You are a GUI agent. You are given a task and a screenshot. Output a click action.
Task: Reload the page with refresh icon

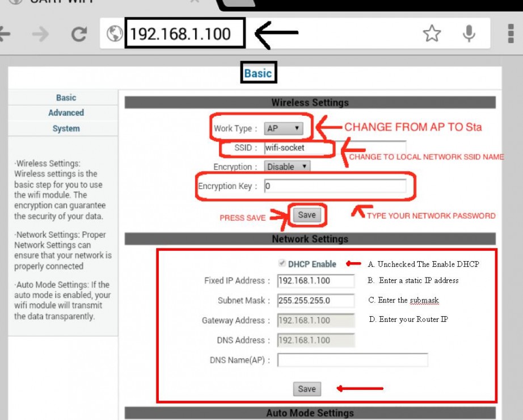point(78,34)
